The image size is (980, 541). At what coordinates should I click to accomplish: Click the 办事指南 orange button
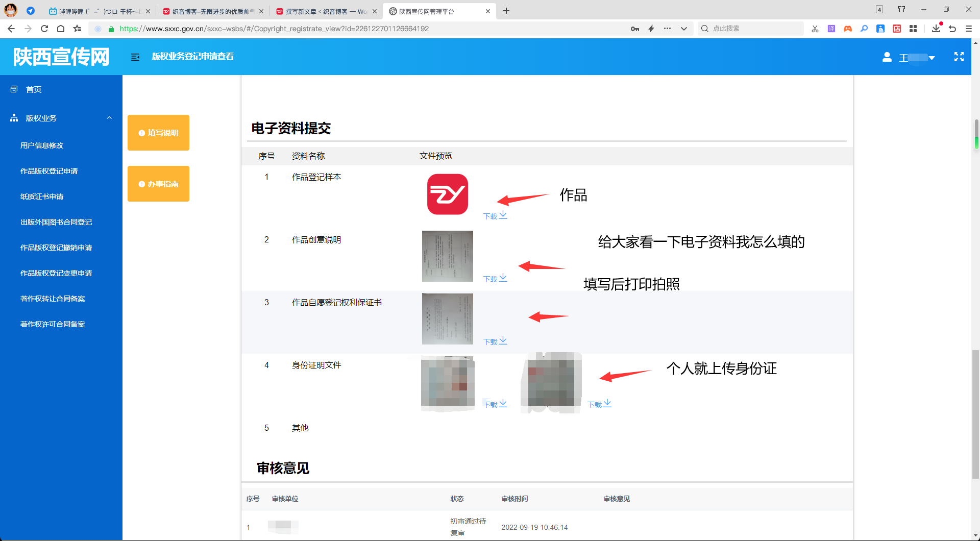pos(158,184)
